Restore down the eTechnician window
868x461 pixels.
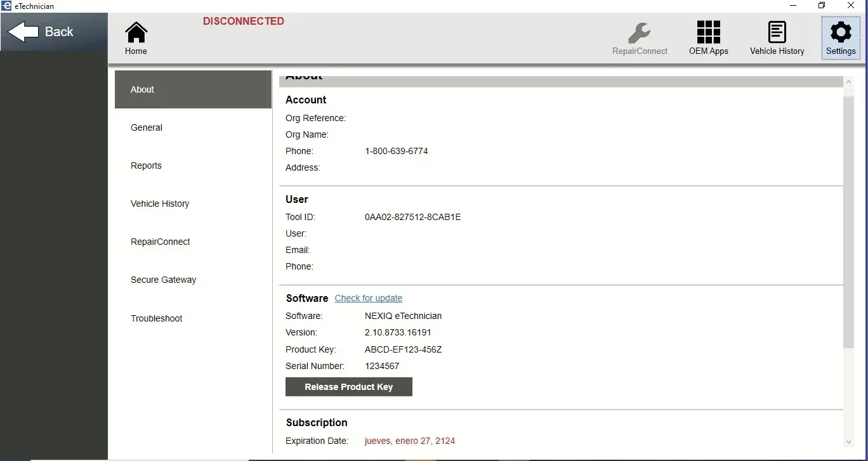822,6
